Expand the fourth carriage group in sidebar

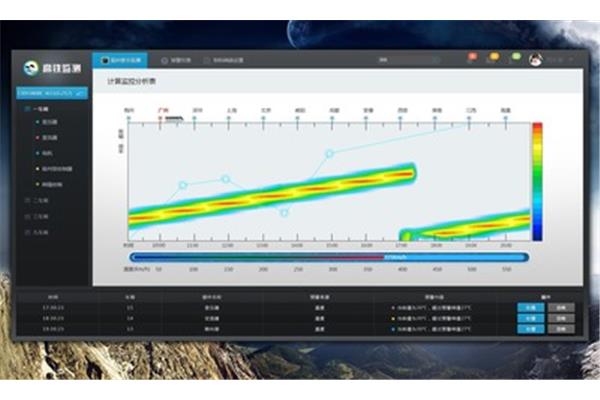click(x=37, y=232)
